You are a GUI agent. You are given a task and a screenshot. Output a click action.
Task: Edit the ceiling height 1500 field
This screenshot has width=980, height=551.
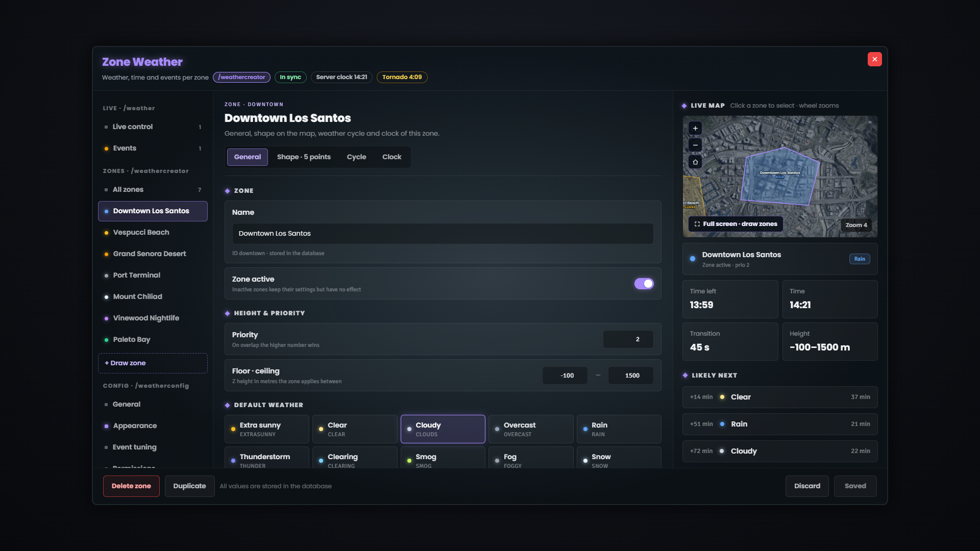[x=631, y=375]
